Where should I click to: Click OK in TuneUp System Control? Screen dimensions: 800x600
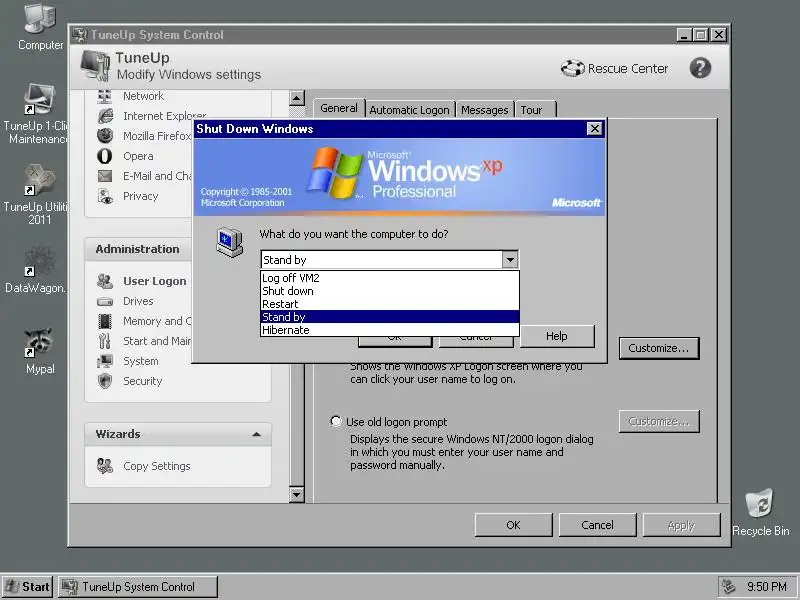click(513, 525)
